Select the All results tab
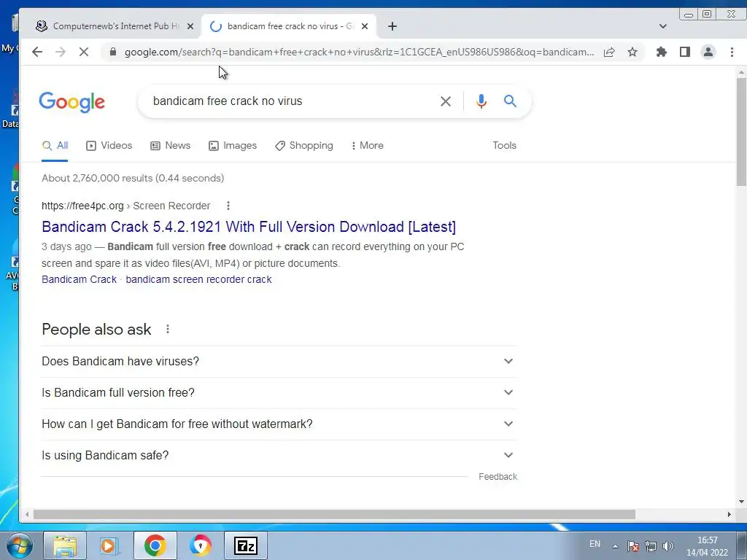Image resolution: width=747 pixels, height=560 pixels. point(55,146)
